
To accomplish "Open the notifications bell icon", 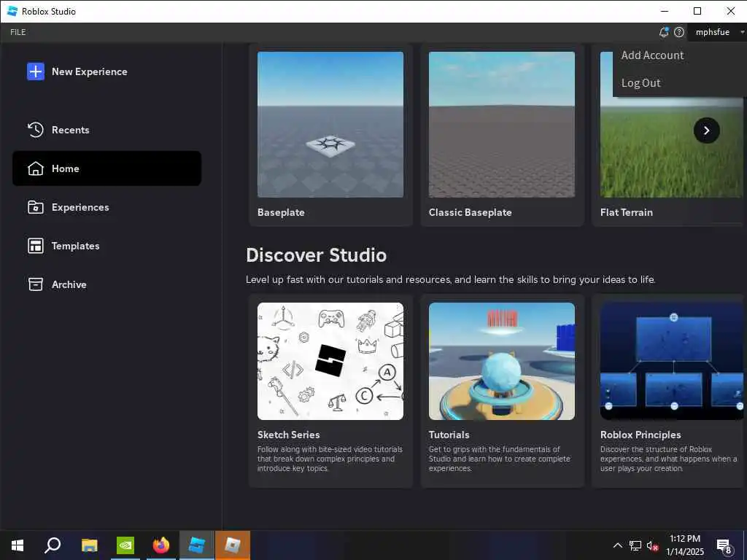I will pyautogui.click(x=664, y=32).
